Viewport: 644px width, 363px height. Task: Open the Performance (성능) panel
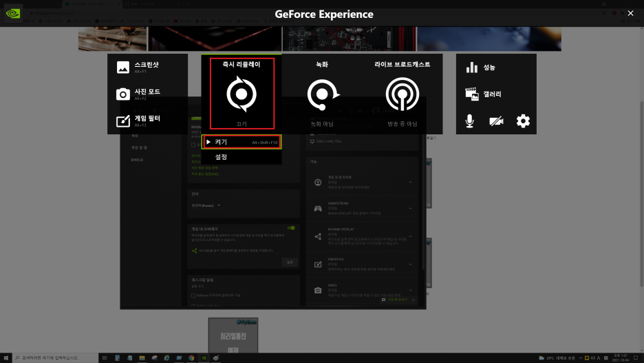tap(481, 67)
